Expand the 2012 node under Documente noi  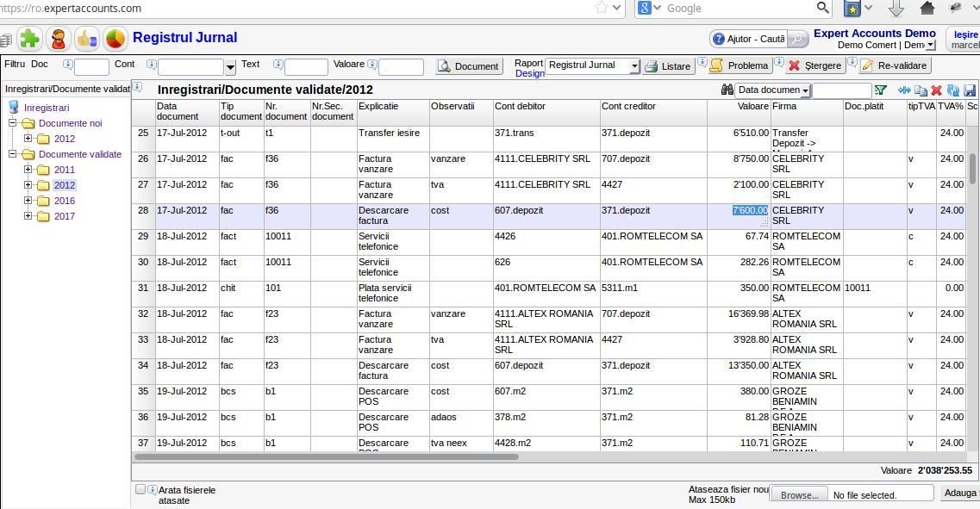pyautogui.click(x=28, y=139)
